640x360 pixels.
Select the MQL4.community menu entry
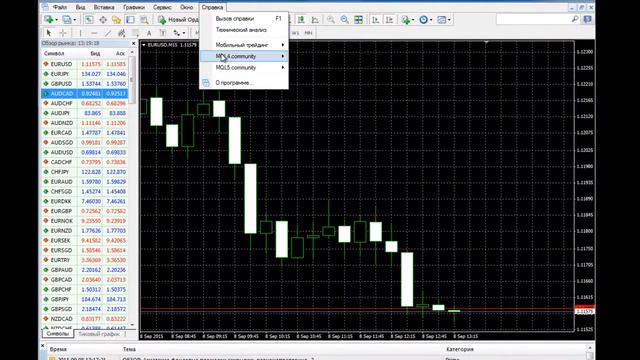pos(244,56)
